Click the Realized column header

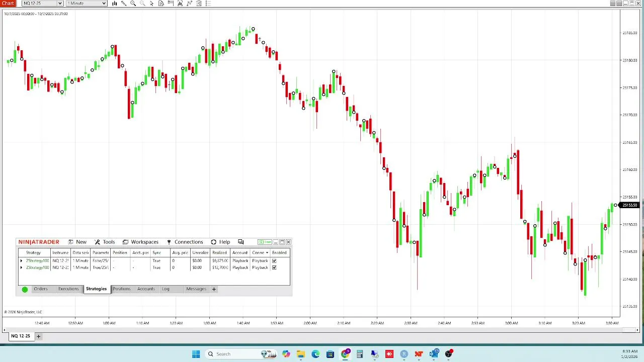[x=219, y=253]
